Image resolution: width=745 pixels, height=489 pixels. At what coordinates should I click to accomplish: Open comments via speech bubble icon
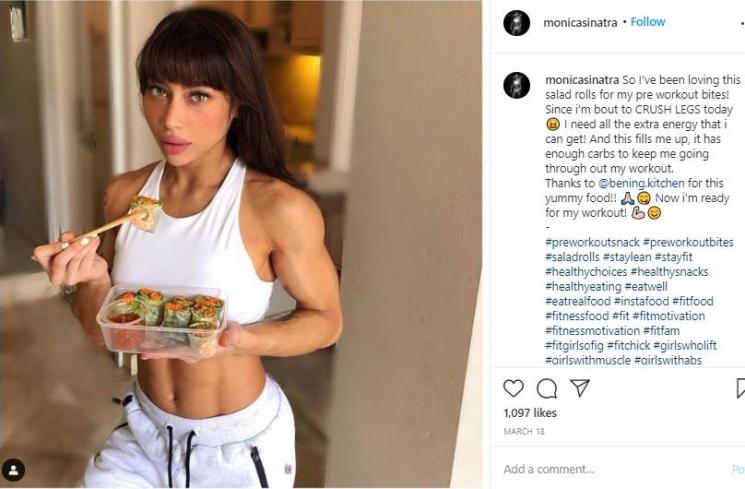coord(546,388)
